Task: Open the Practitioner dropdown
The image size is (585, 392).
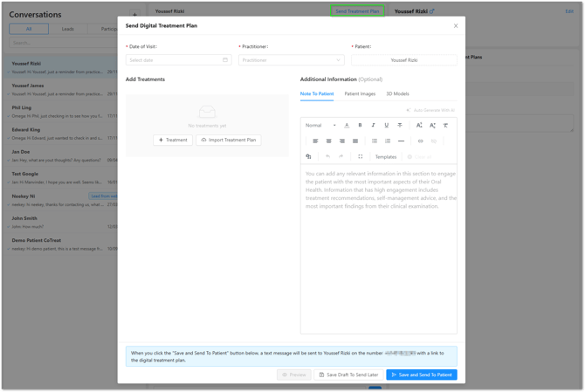Action: pos(291,60)
